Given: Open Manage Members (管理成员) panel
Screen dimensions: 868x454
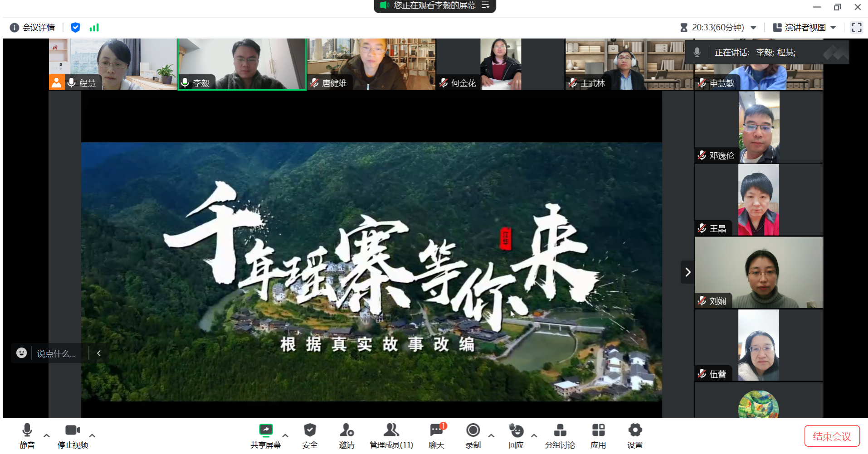Looking at the screenshot, I should pyautogui.click(x=391, y=430).
